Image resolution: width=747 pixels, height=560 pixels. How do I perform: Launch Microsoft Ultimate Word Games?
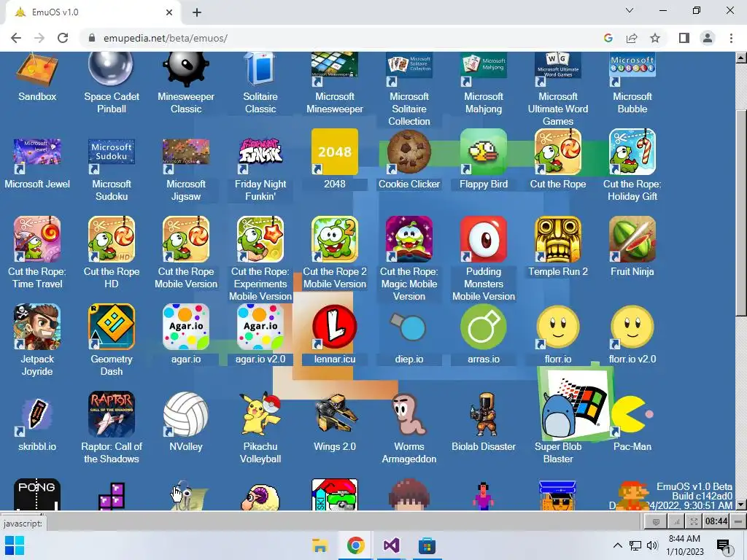pyautogui.click(x=557, y=70)
